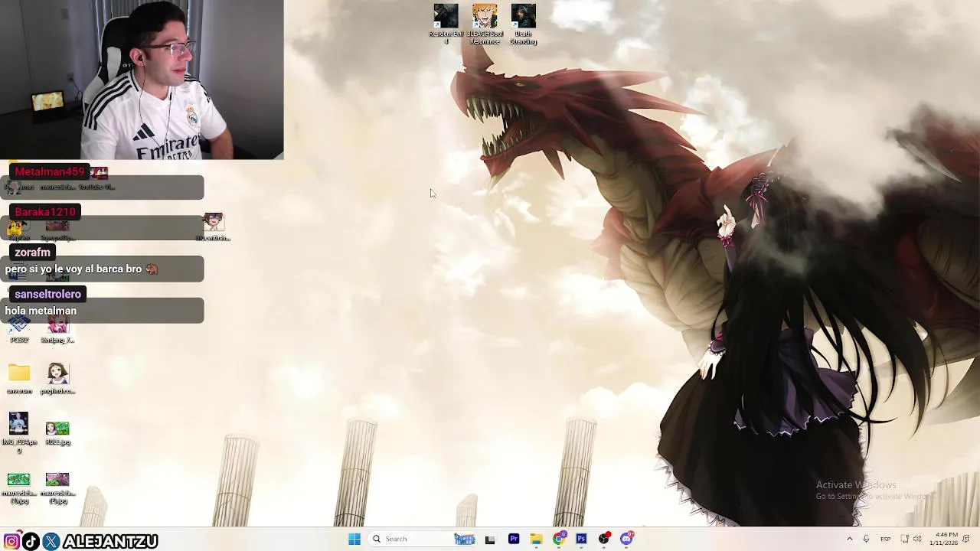The image size is (980, 551).
Task: Click the search highlight image in the search box
Action: click(x=464, y=539)
